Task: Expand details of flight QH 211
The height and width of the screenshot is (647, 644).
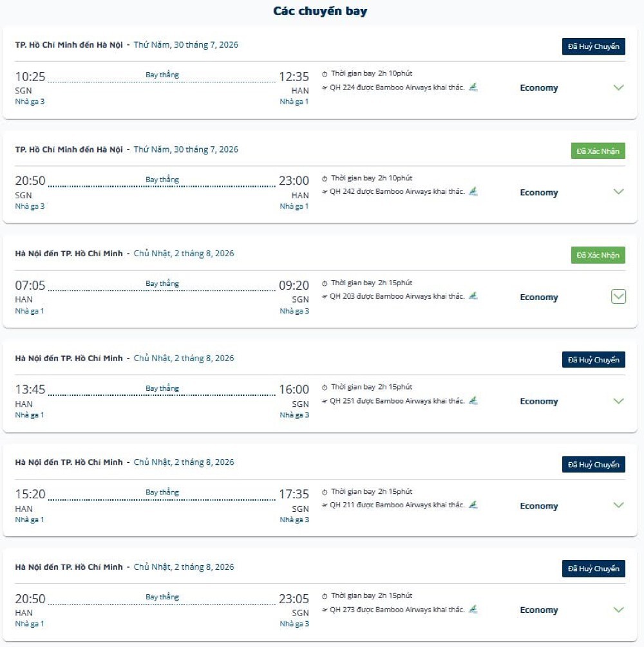Action: tap(618, 505)
